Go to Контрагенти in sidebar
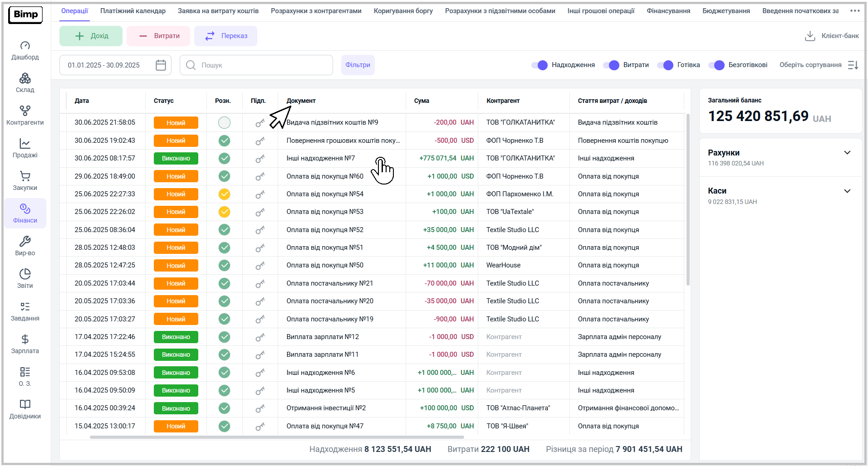This screenshot has width=868, height=466. click(25, 111)
